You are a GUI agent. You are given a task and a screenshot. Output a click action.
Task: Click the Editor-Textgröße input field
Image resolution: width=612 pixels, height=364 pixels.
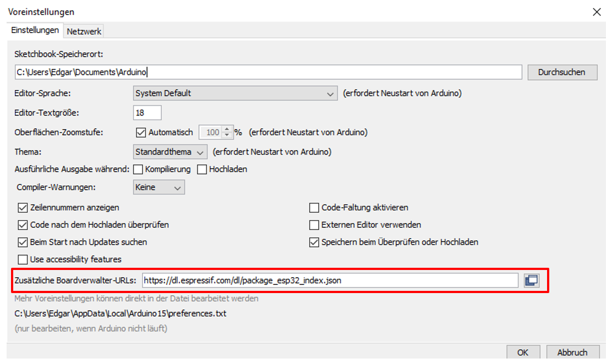click(x=146, y=112)
